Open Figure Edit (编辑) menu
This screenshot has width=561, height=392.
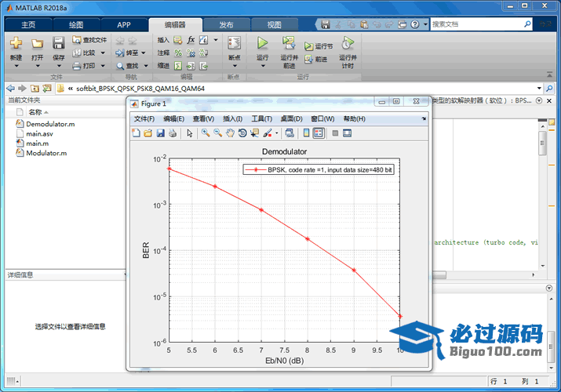click(x=174, y=118)
